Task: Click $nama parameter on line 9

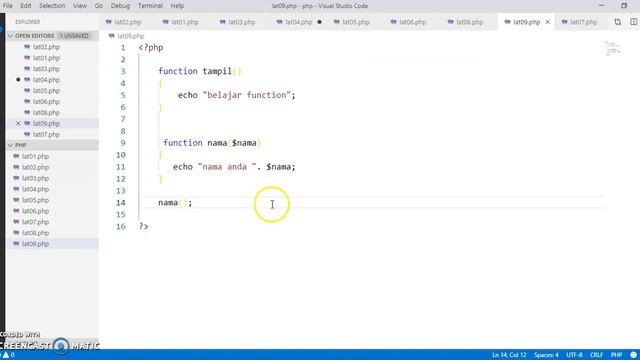Action: pos(244,143)
